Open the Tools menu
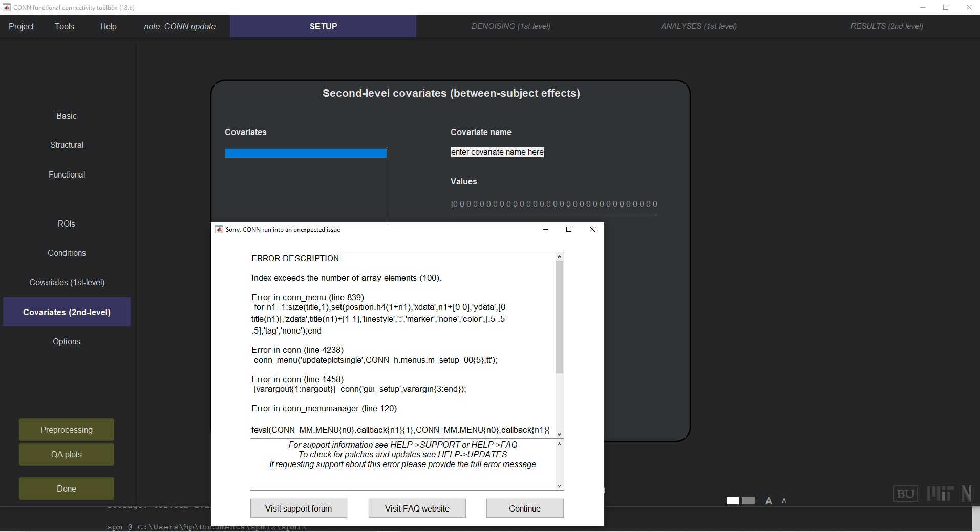Image resolution: width=980 pixels, height=532 pixels. (65, 26)
